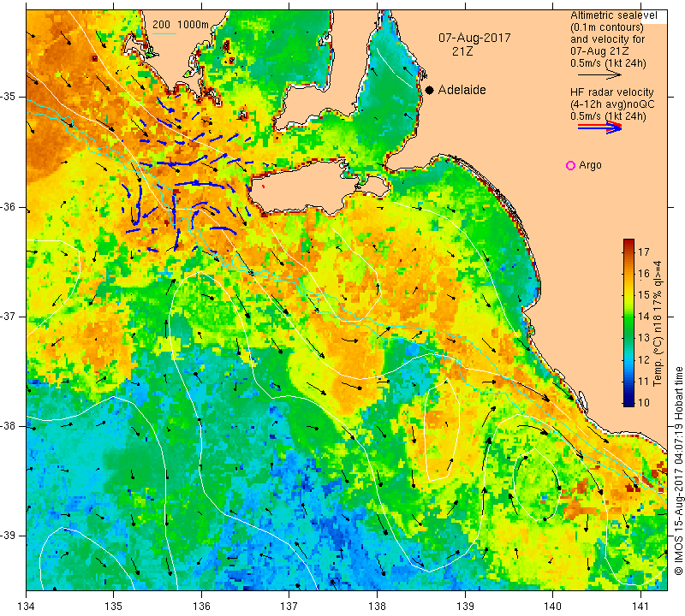
Task: Click the 21Z time label
Action: (x=462, y=51)
